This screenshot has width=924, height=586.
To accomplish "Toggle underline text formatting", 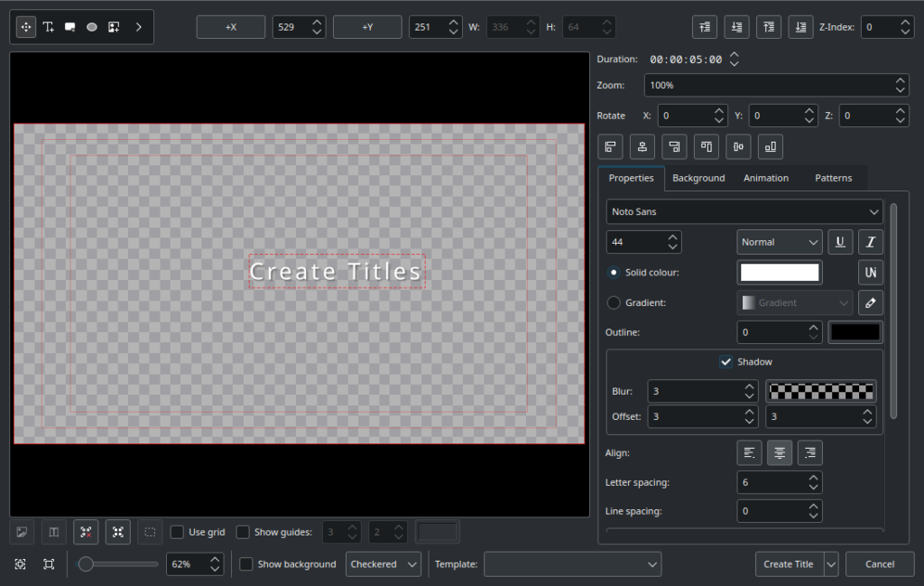I will [x=841, y=242].
